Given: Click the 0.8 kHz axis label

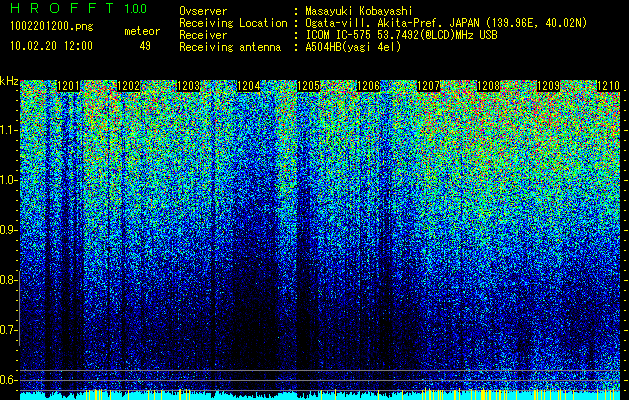Looking at the screenshot, I should pos(8,280).
